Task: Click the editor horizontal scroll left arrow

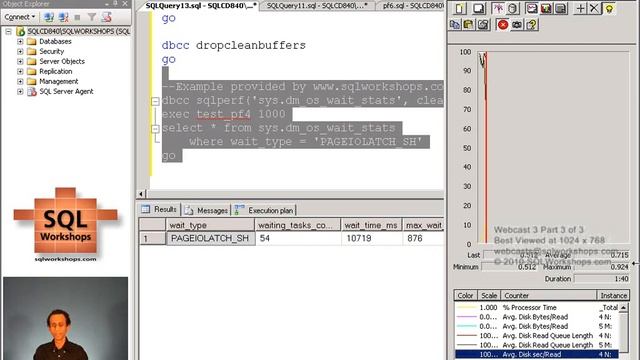Action: [x=141, y=194]
